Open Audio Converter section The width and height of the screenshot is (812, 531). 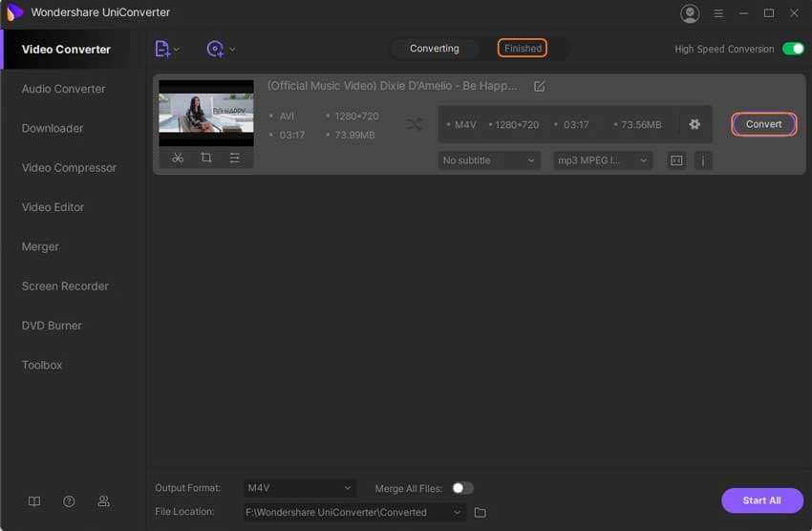(63, 89)
